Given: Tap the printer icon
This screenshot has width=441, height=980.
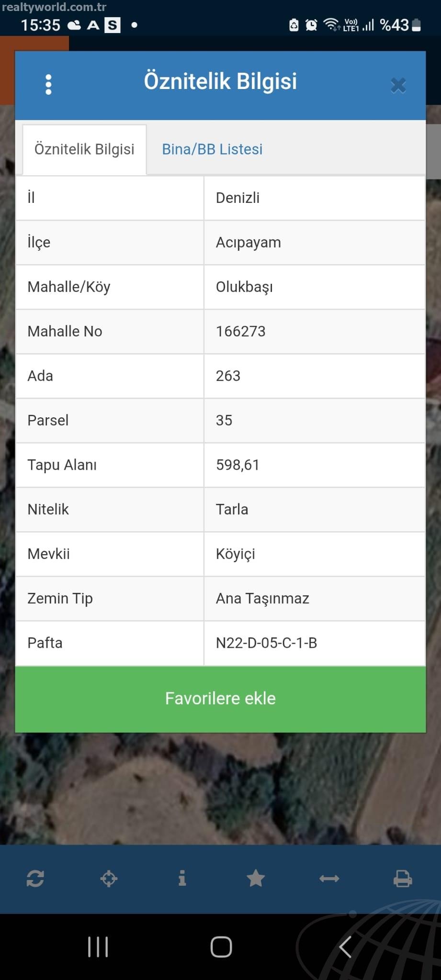Looking at the screenshot, I should (x=403, y=879).
